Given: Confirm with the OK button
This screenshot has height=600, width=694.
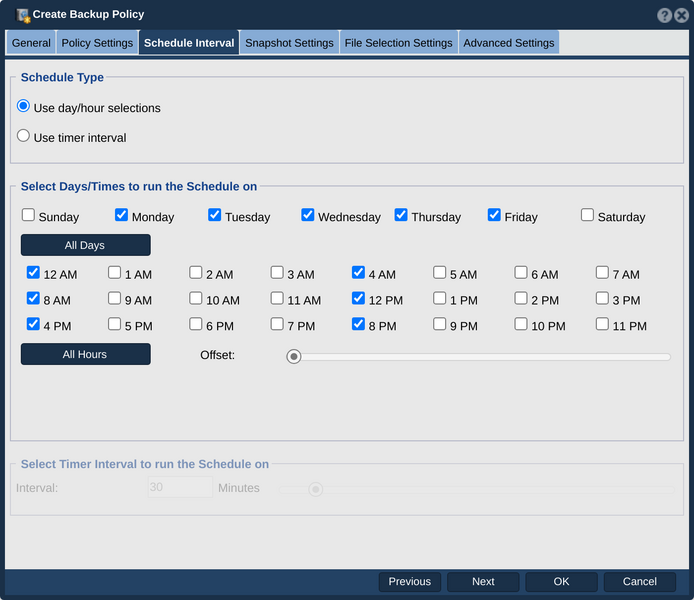Looking at the screenshot, I should pyautogui.click(x=561, y=581).
